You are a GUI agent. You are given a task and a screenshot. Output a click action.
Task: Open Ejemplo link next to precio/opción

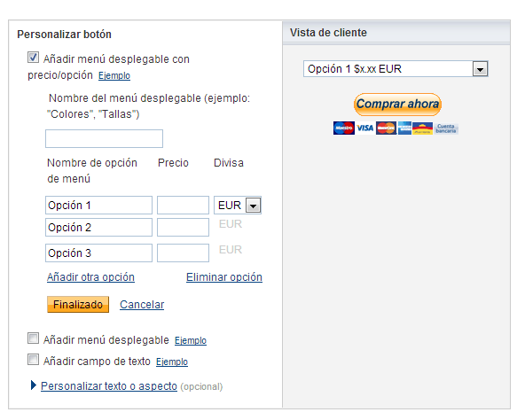114,76
